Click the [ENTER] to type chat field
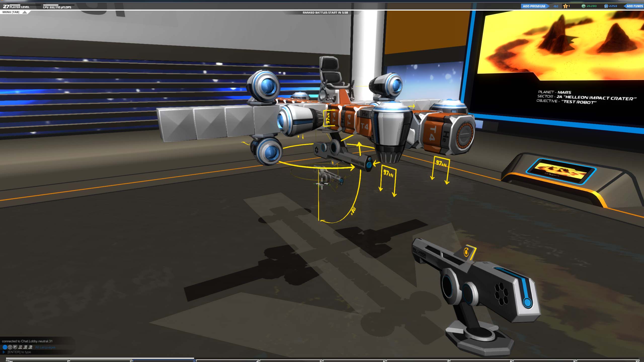This screenshot has width=644, height=362. click(19, 352)
